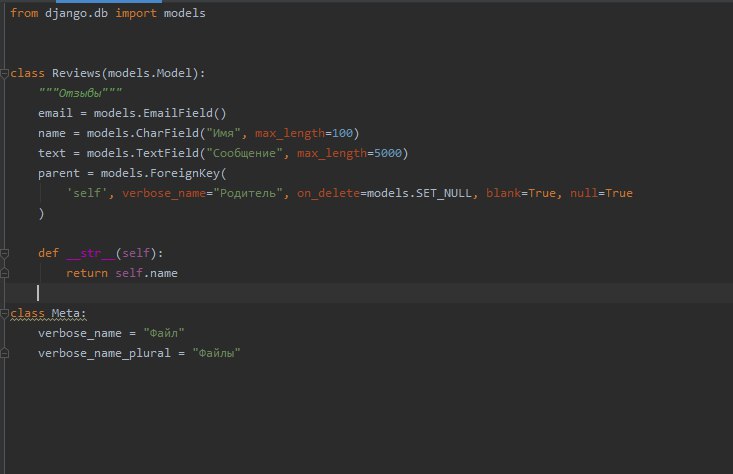Collapse the class Meta code block
The width and height of the screenshot is (733, 474).
tap(4, 313)
